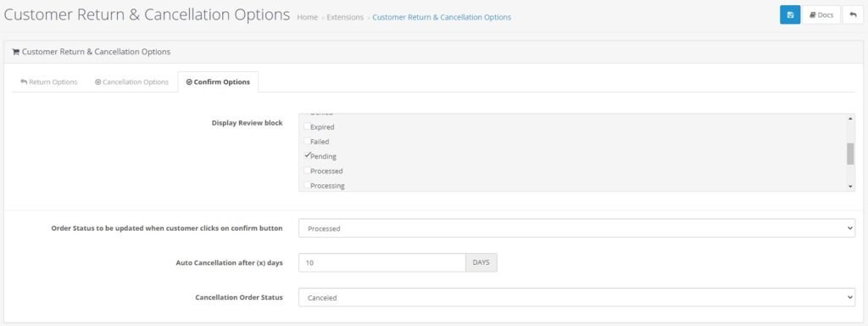Image resolution: width=868 pixels, height=326 pixels.
Task: Switch to the Return Options tab
Action: tap(48, 82)
